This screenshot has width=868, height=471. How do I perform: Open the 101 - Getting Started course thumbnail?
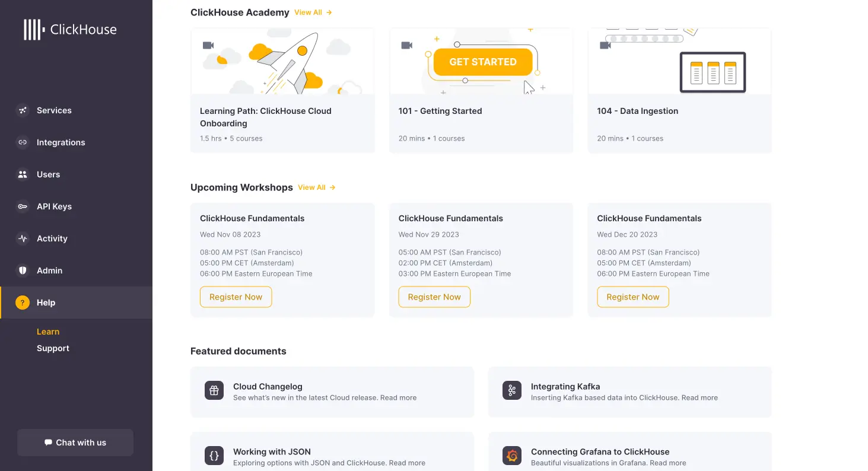481,61
